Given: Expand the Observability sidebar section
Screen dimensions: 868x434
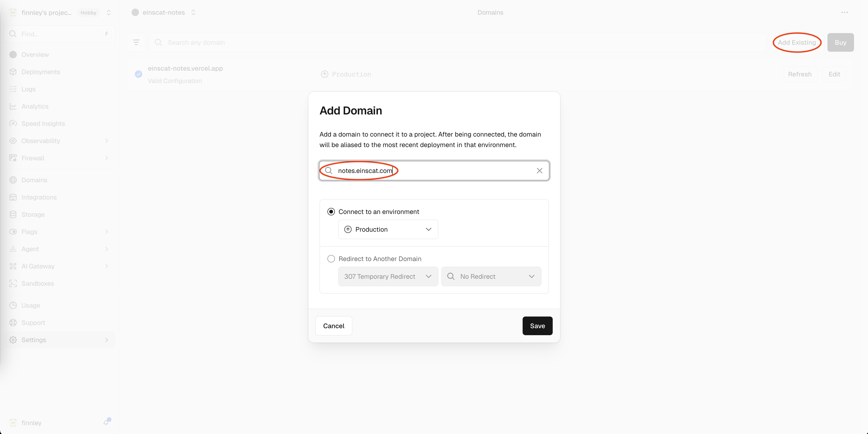Looking at the screenshot, I should click(x=107, y=141).
